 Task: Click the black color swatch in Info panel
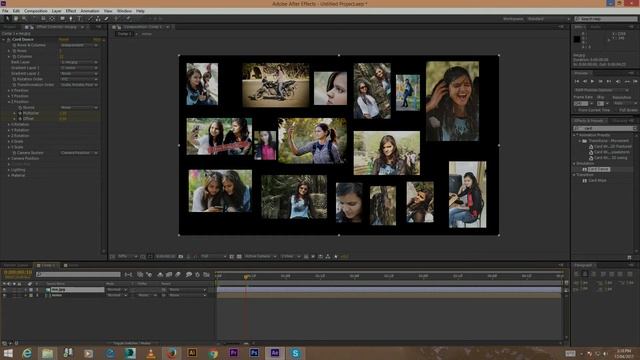click(577, 39)
